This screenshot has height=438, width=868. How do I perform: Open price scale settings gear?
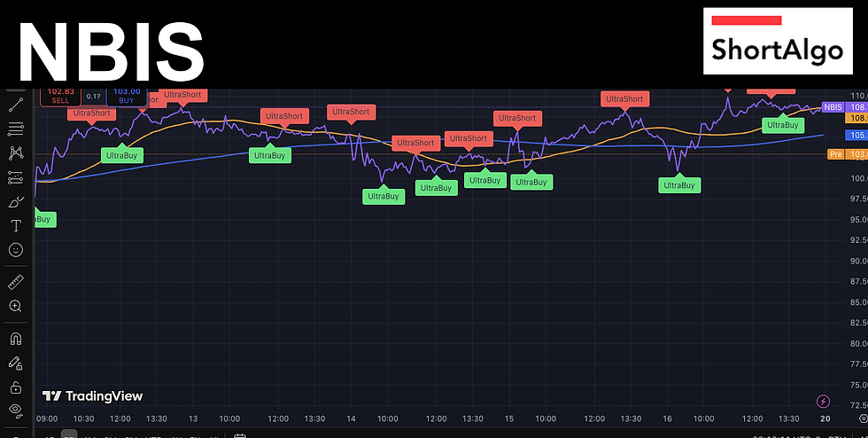point(863,418)
